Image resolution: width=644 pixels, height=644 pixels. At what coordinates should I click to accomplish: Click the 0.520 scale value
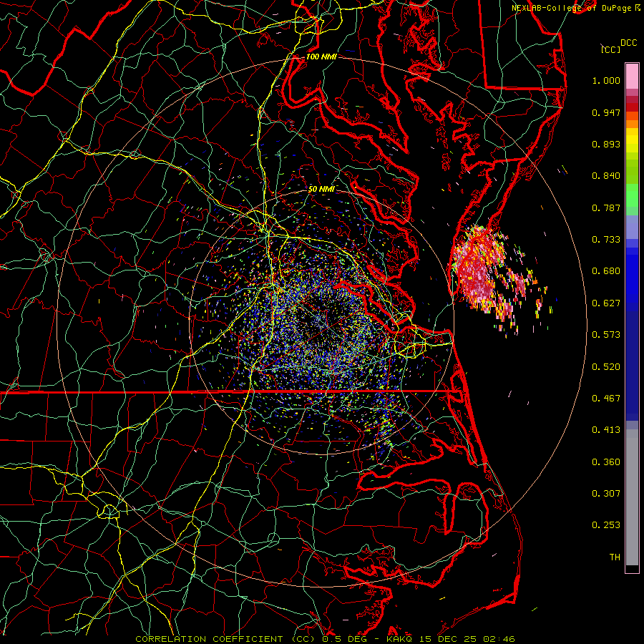point(606,367)
